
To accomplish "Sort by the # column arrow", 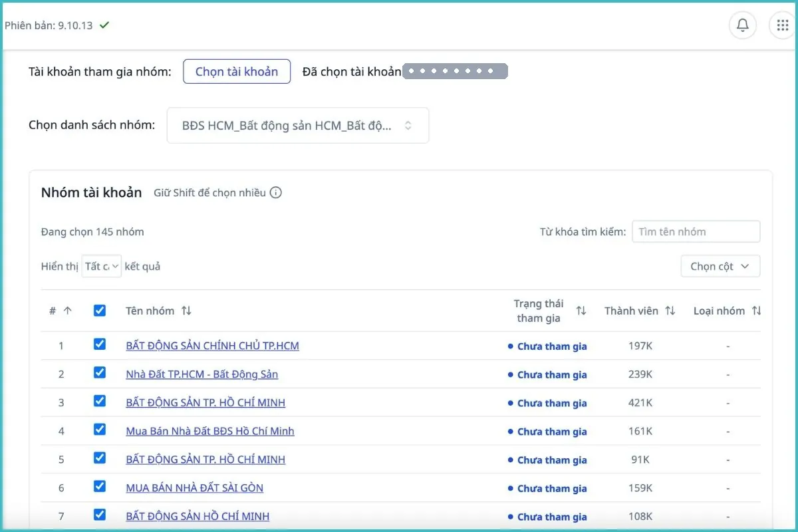I will pos(67,311).
